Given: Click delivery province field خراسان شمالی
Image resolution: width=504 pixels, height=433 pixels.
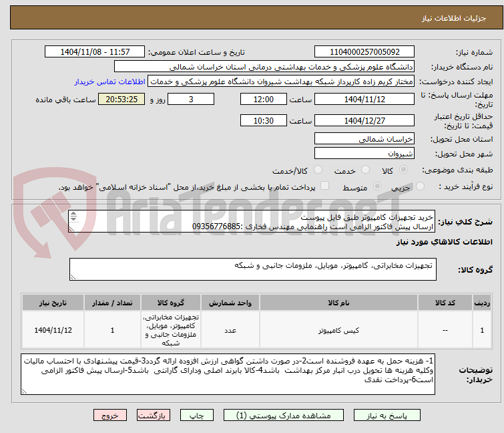Looking at the screenshot, I should coord(364,138).
